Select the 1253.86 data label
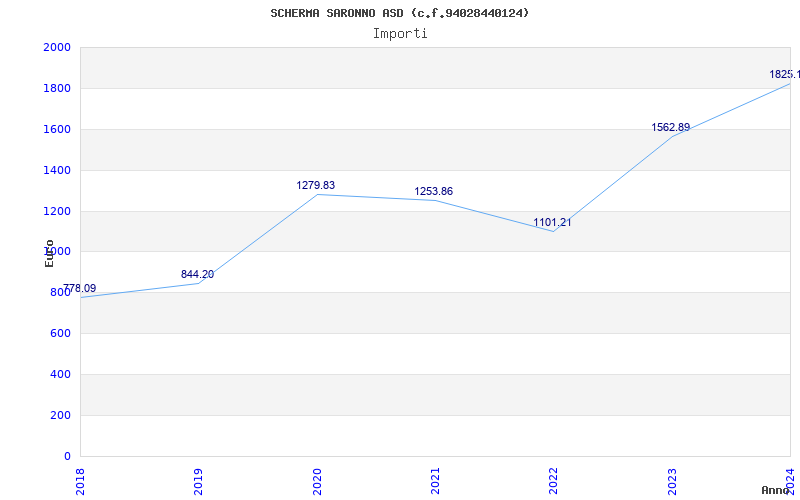The image size is (800, 500). click(x=434, y=191)
